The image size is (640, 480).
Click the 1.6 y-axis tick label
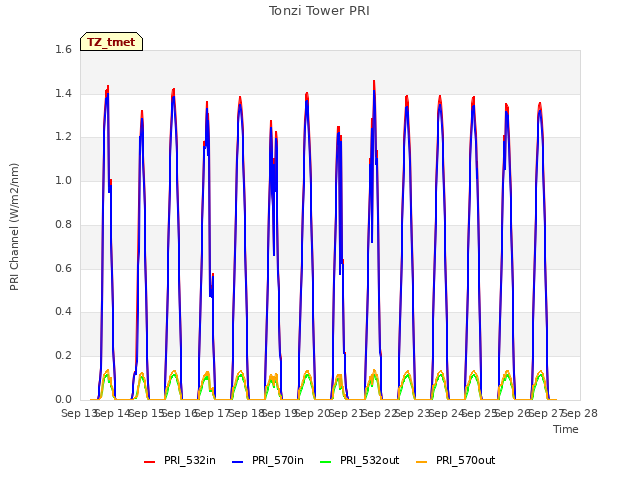point(63,49)
